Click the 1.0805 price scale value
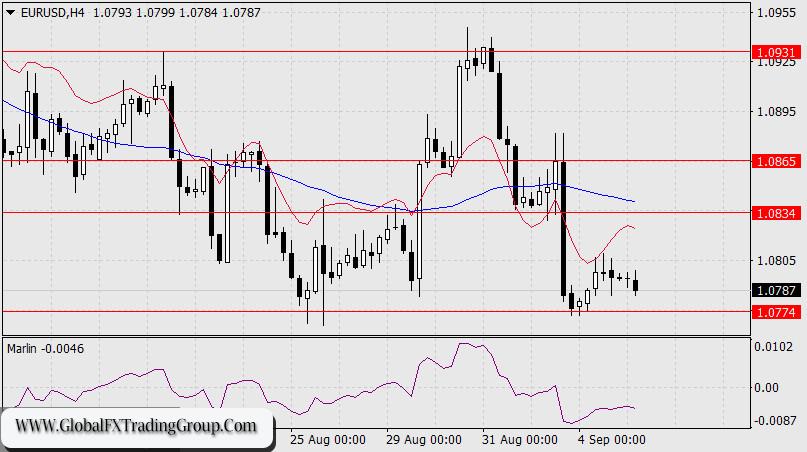 click(x=776, y=260)
